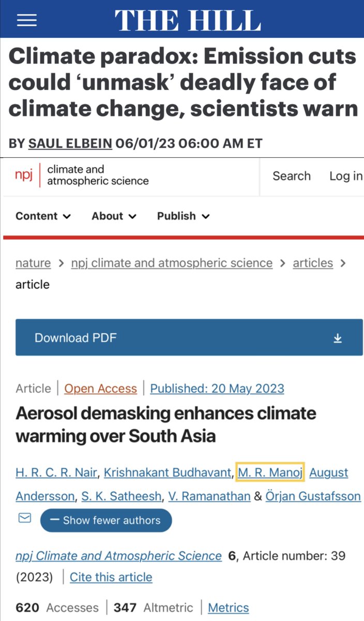Go to nature breadcrumb link
The image size is (364, 621).
click(33, 263)
